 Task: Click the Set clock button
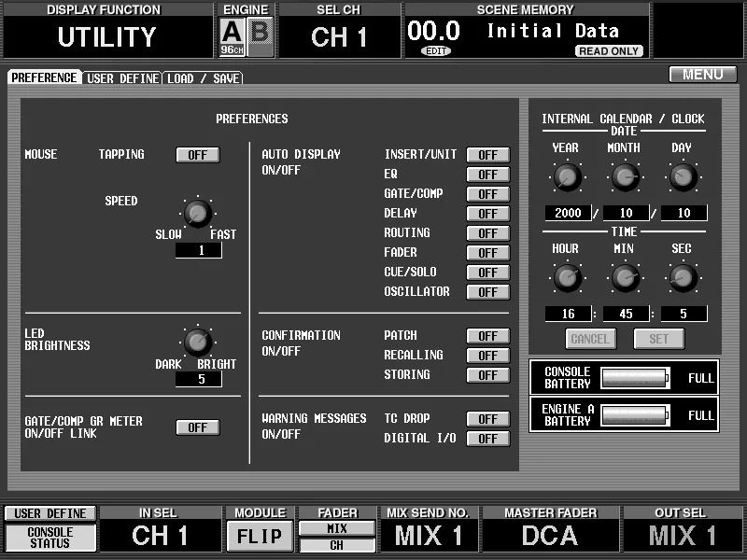(x=659, y=339)
